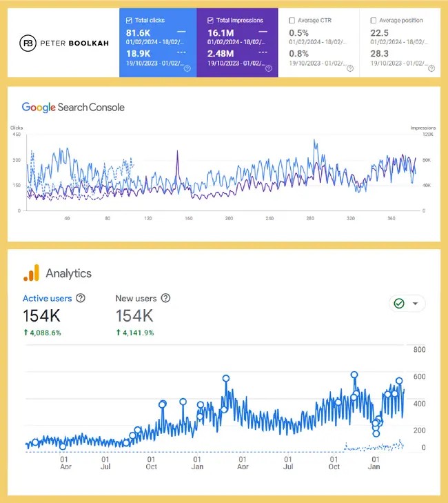Image resolution: width=448 pixels, height=503 pixels.
Task: Open help icon on Total impressions card
Action: 269,68
